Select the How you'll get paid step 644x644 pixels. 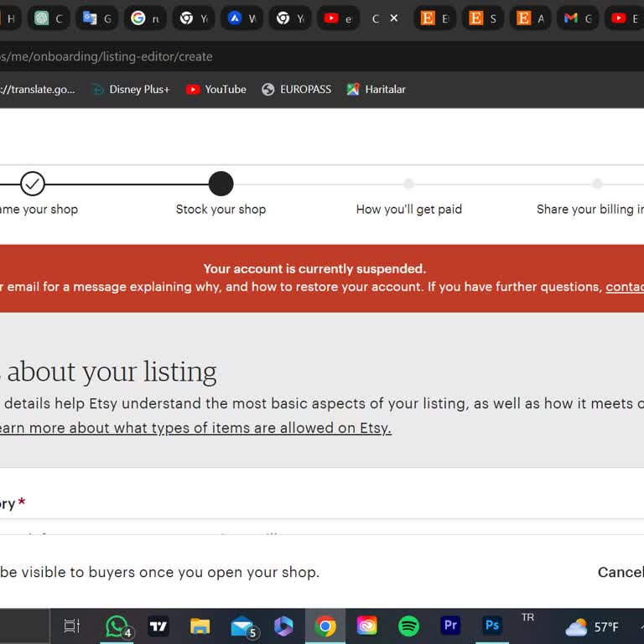(x=409, y=209)
